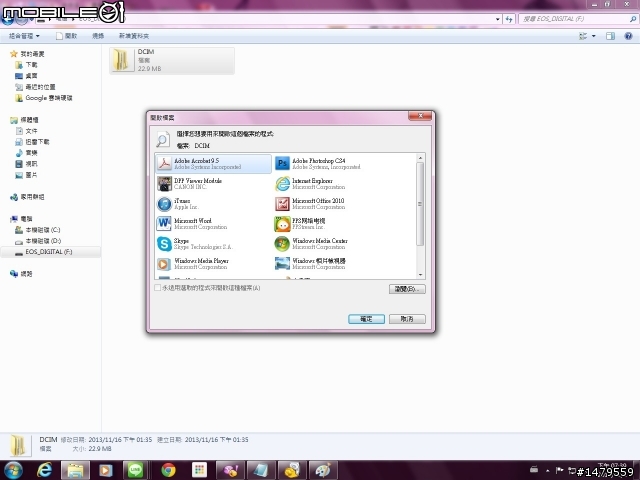Click the program list scroll-down arrow
The height and width of the screenshot is (480, 640).
point(420,275)
